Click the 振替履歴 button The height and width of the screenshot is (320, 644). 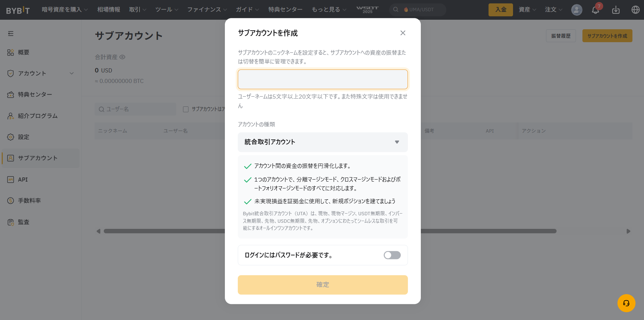pyautogui.click(x=561, y=35)
